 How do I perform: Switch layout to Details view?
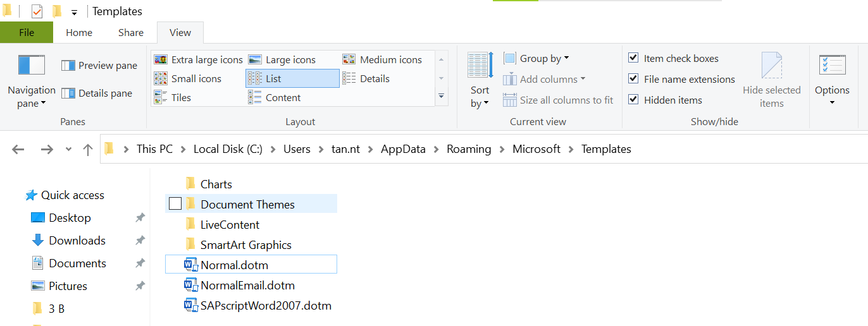tap(366, 79)
